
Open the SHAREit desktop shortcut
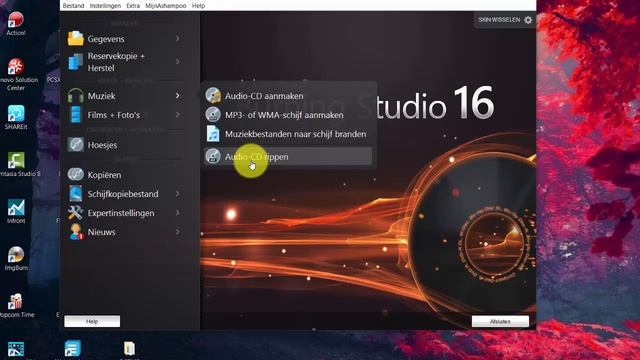click(x=16, y=118)
